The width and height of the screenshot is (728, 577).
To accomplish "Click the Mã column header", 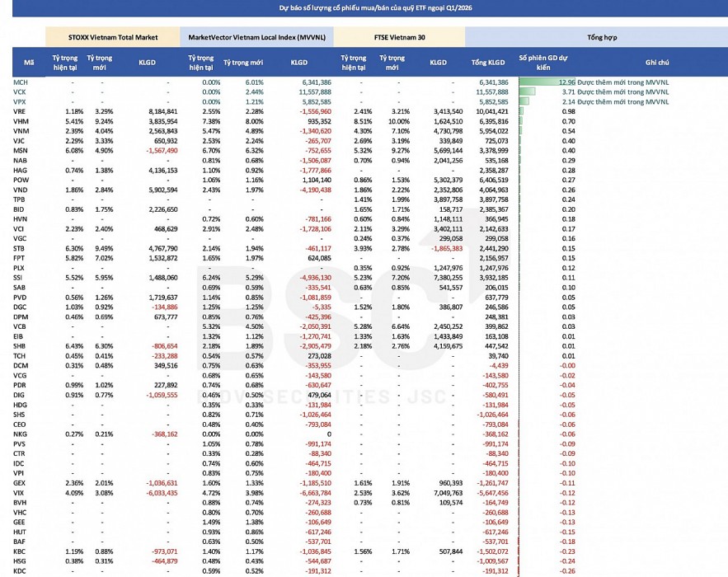I will [29, 63].
